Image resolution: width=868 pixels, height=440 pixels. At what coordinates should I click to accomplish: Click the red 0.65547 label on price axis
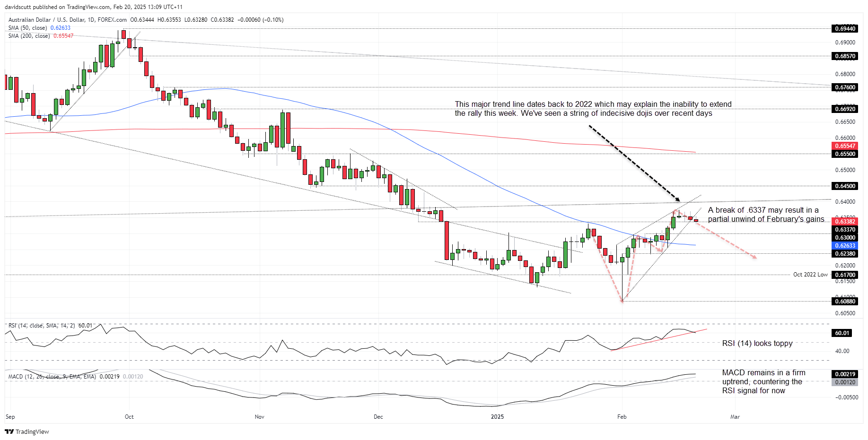coord(845,146)
